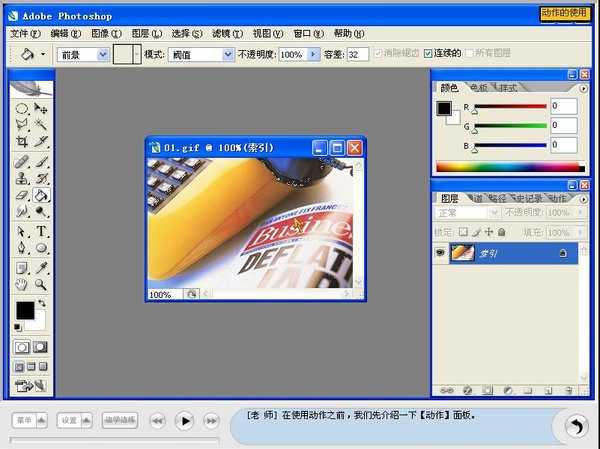This screenshot has height=449, width=600.
Task: Select the Eyedropper tool
Action: pos(41,268)
